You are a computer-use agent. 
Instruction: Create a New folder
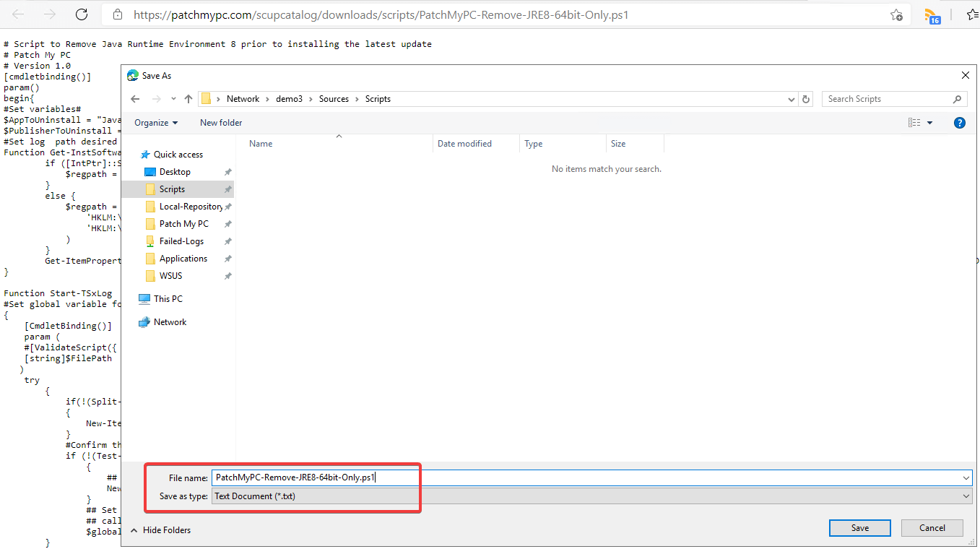(x=221, y=123)
